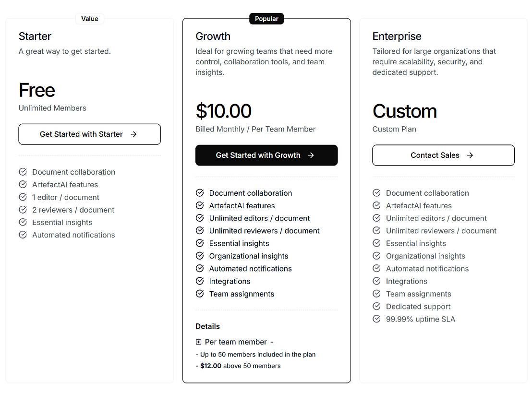Click checkmark icon beside Starter 'Document collaboration'
Image resolution: width=532 pixels, height=393 pixels.
click(x=23, y=172)
